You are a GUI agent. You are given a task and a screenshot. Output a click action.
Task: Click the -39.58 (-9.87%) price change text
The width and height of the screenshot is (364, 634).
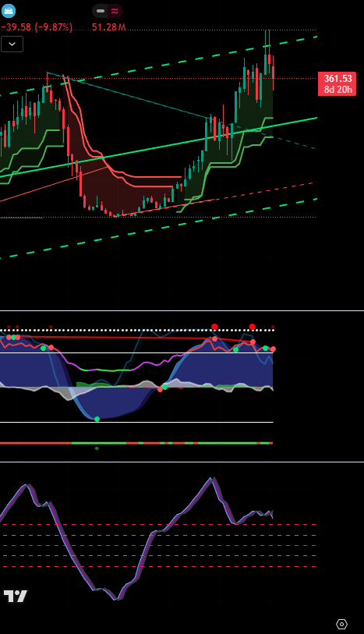[x=37, y=27]
